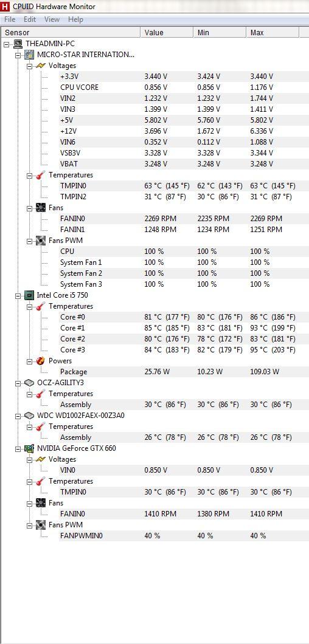Collapse the motherboard Voltages group
This screenshot has width=309, height=644.
(x=30, y=66)
